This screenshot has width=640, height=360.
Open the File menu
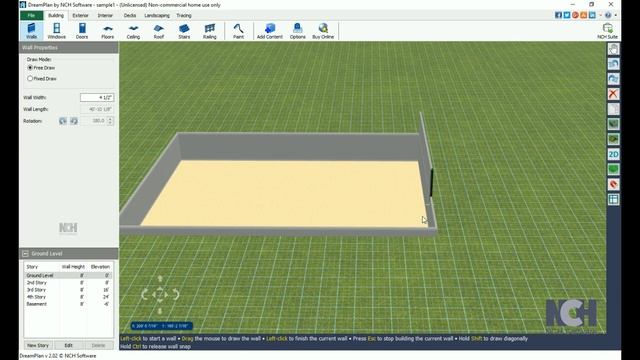(31, 16)
